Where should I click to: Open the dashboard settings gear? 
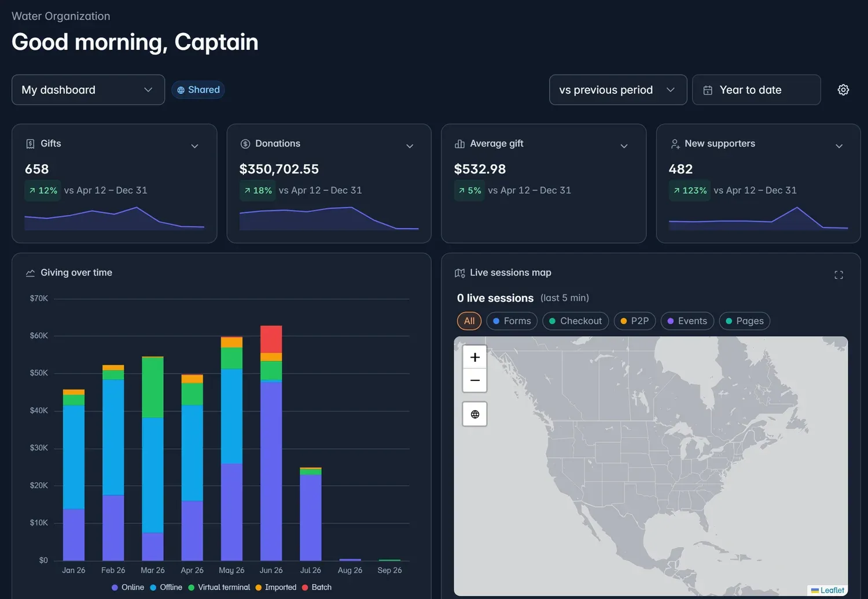[x=843, y=90]
